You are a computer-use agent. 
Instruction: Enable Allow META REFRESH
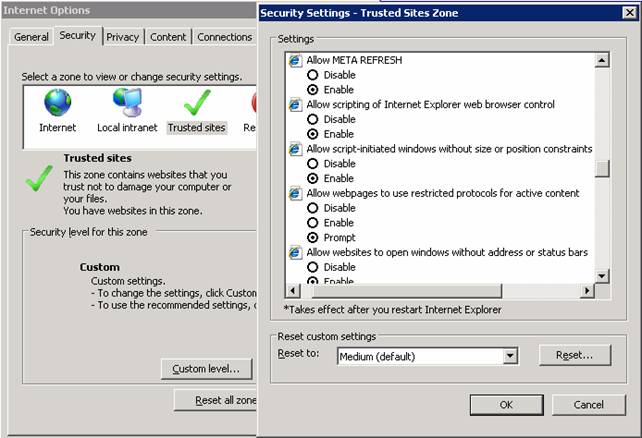pos(312,90)
